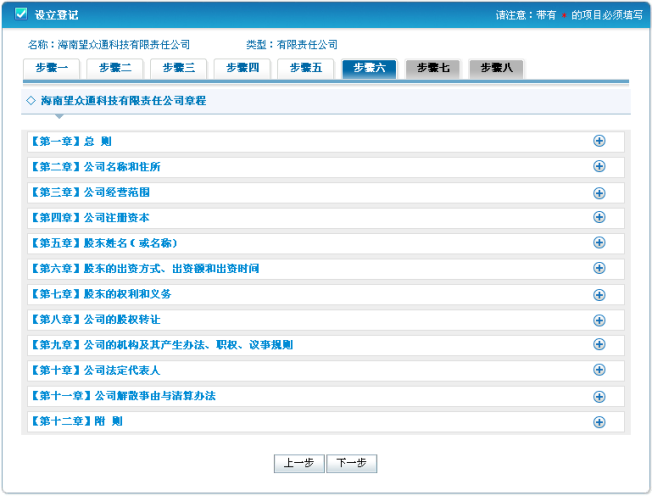Toggle the 设立登记 checkbox icon in header
Screen dimensions: 653x497
pyautogui.click(x=21, y=14)
